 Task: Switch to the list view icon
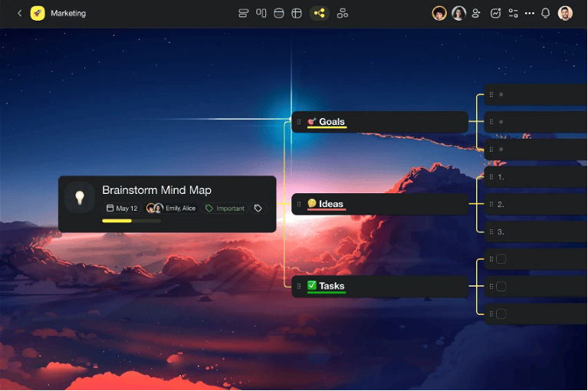click(x=243, y=14)
